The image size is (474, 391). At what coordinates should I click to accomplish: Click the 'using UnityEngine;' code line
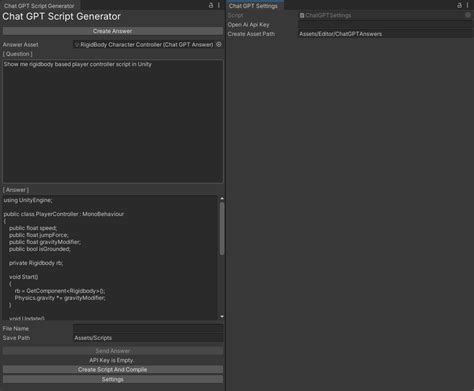coord(28,200)
